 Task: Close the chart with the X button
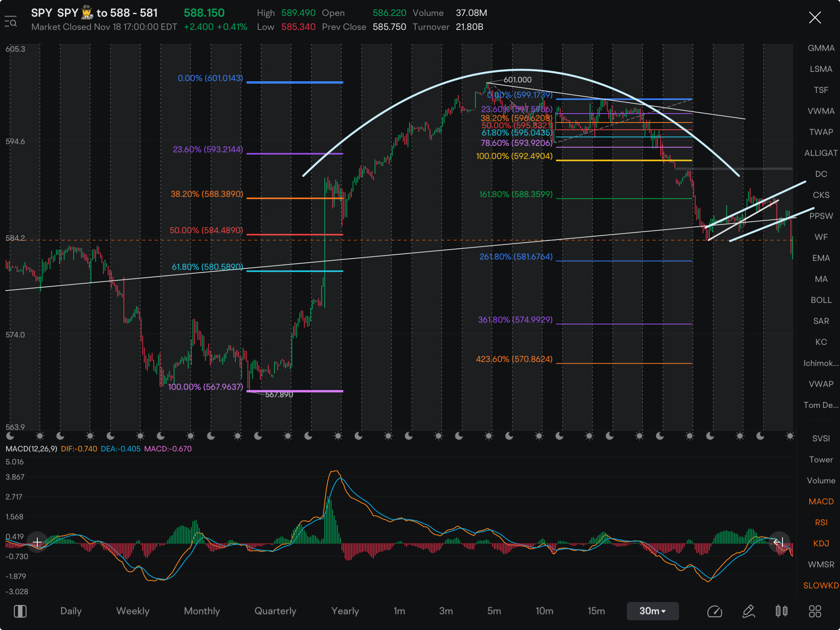click(x=815, y=17)
